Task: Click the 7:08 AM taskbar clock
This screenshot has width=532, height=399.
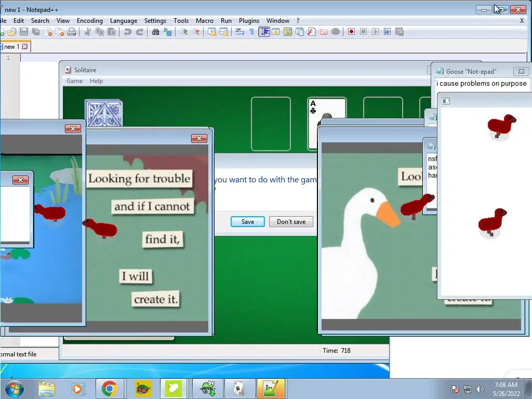Action: (x=506, y=385)
